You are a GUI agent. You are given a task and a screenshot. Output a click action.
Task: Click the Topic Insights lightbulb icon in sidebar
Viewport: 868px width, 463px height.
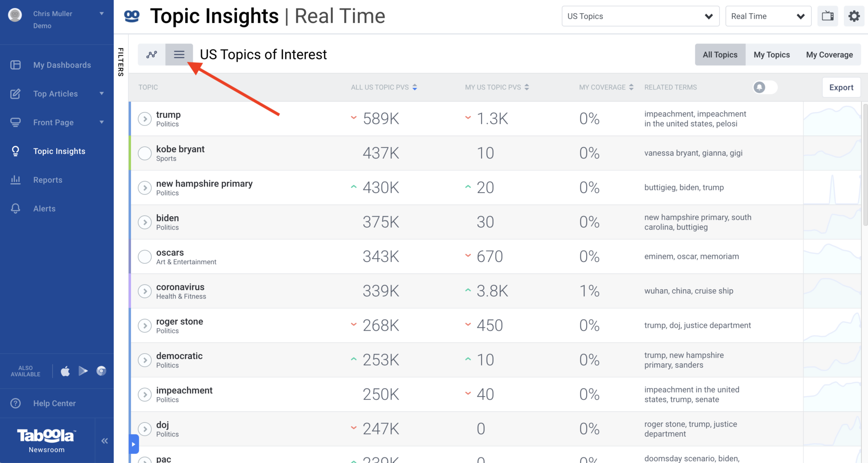(15, 151)
